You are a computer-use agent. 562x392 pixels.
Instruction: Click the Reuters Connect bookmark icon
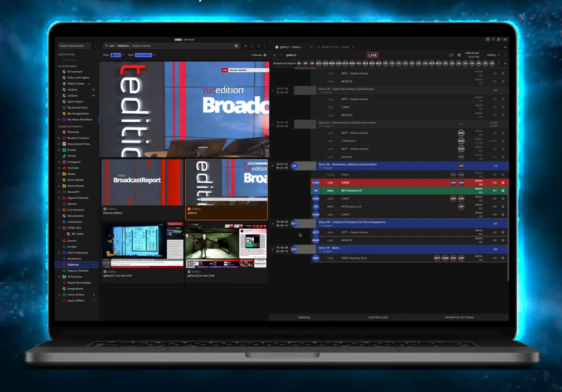pyautogui.click(x=64, y=138)
